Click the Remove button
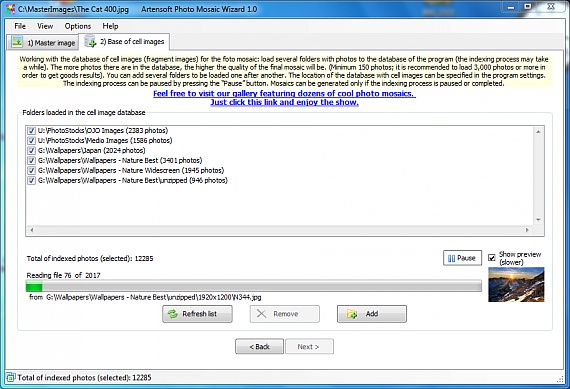This screenshot has height=389, width=570. 285,314
